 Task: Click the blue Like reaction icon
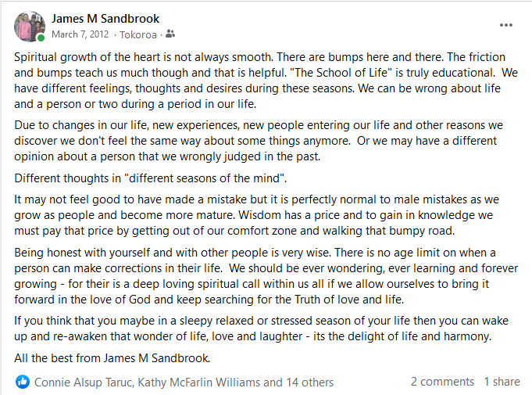tap(22, 382)
